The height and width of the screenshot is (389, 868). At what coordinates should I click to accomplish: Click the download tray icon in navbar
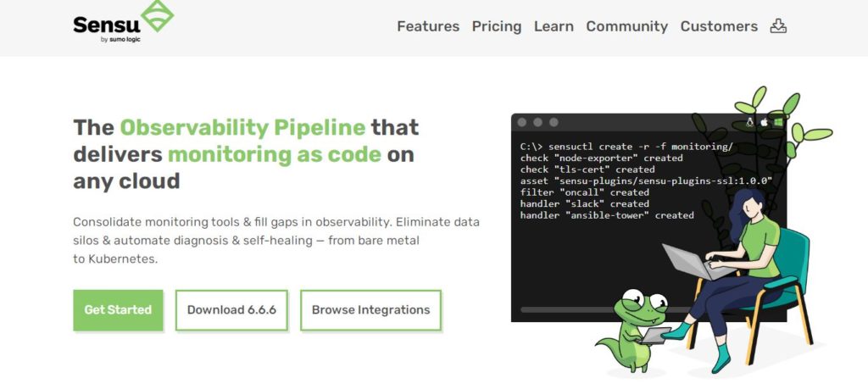coord(778,26)
